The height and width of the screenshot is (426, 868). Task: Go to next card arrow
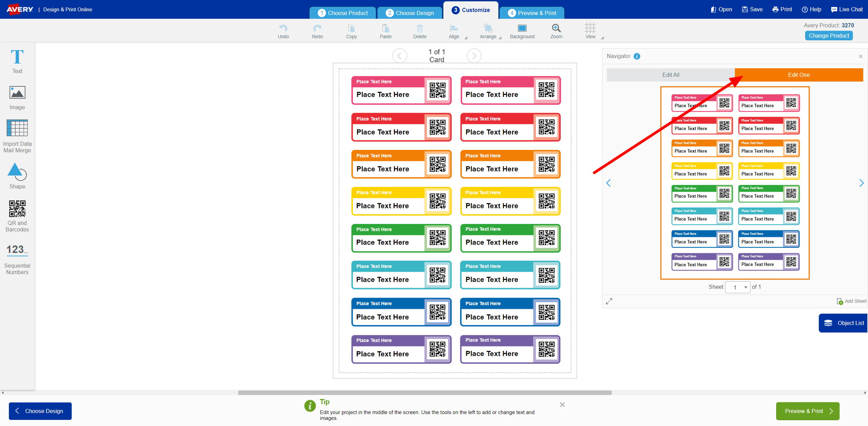click(474, 56)
